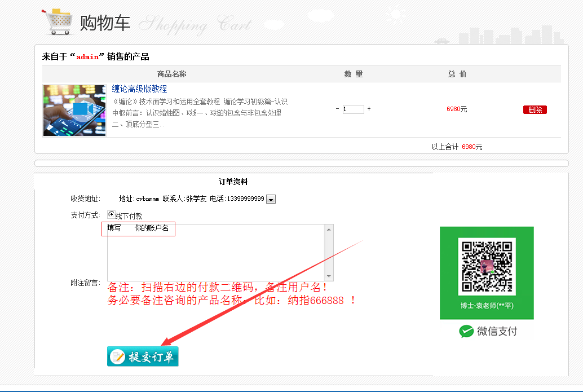Increase quantity with the plus button
583x392 pixels.
click(x=369, y=109)
